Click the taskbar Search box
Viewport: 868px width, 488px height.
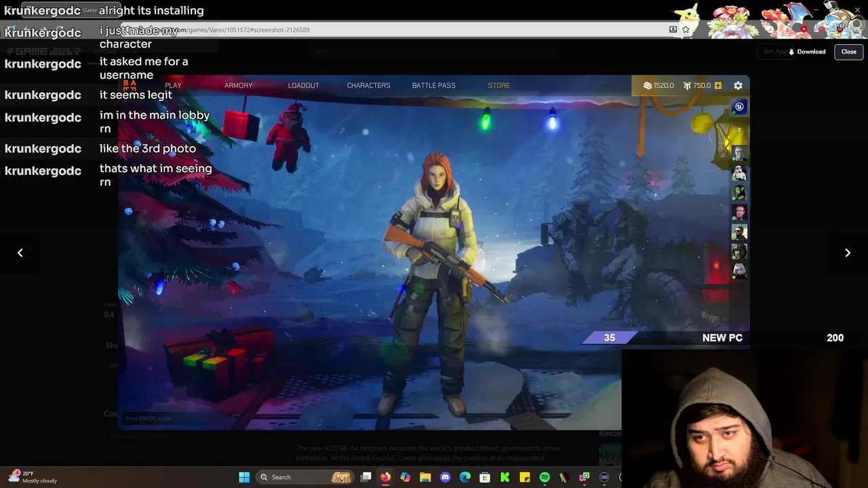[305, 477]
